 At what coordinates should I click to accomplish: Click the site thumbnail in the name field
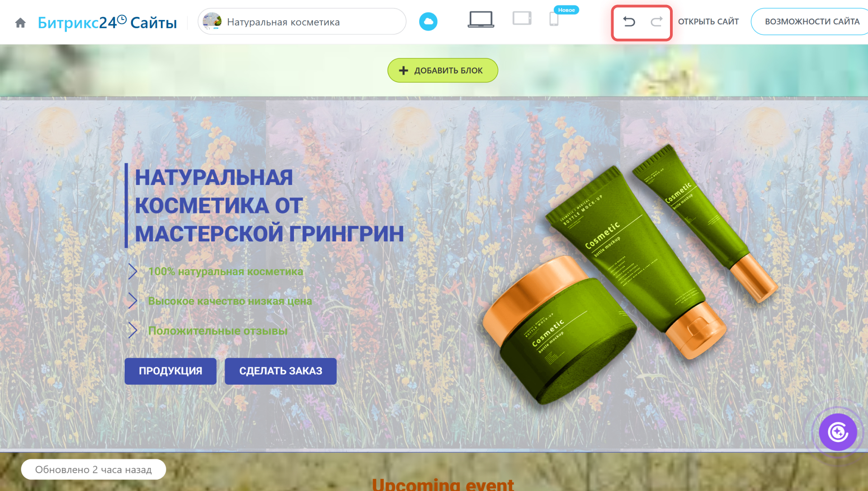point(212,22)
